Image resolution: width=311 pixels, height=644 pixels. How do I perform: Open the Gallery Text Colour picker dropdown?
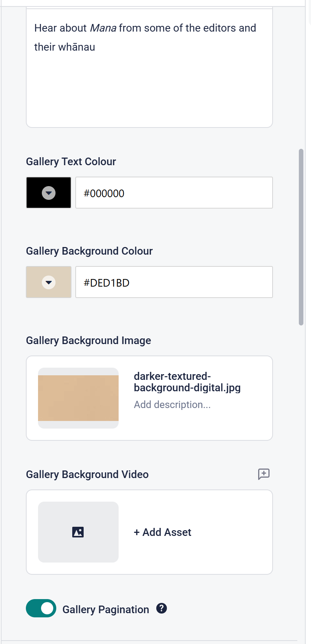49,193
